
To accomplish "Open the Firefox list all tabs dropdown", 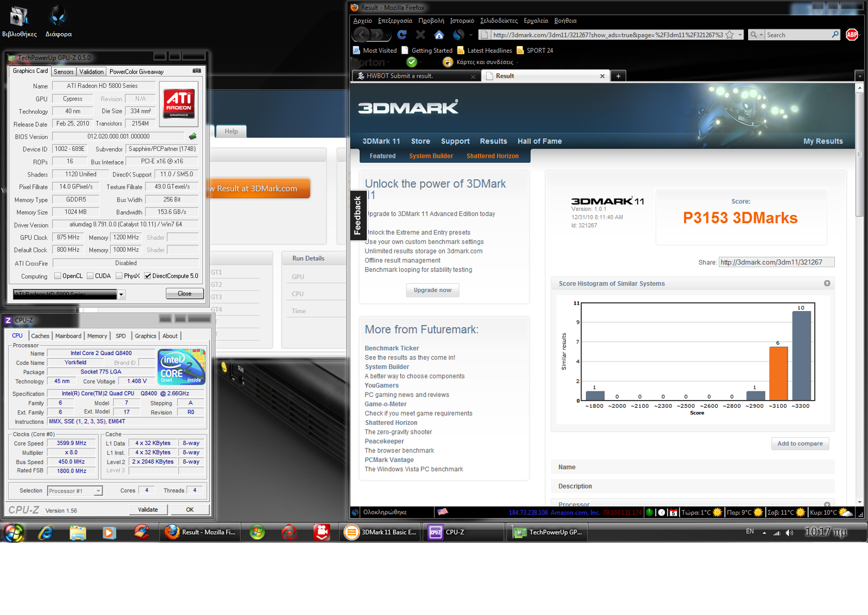I will click(859, 76).
